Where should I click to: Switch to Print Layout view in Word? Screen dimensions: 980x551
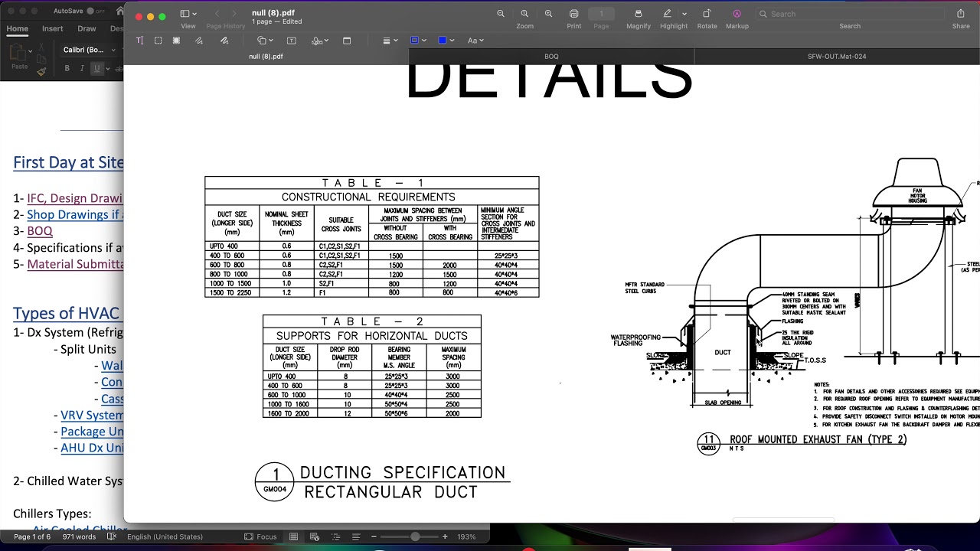tap(293, 536)
